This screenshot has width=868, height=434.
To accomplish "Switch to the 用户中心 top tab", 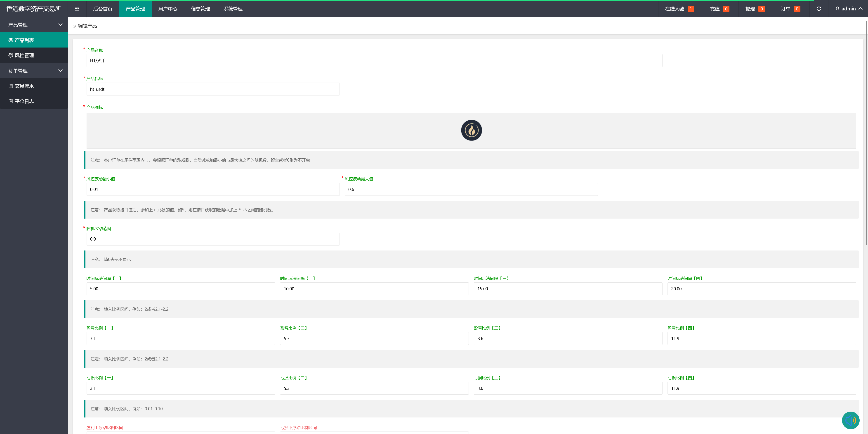I will click(168, 9).
